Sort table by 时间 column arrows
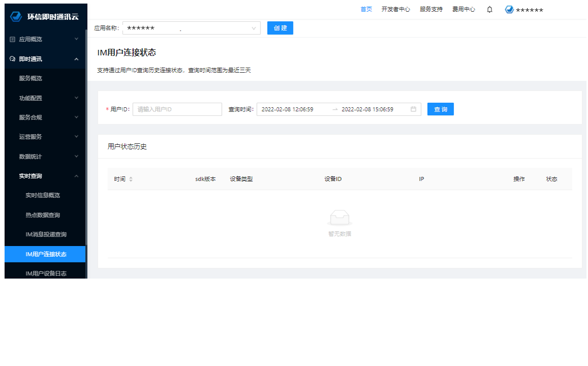Image resolution: width=588 pixels, height=366 pixels. pyautogui.click(x=131, y=179)
